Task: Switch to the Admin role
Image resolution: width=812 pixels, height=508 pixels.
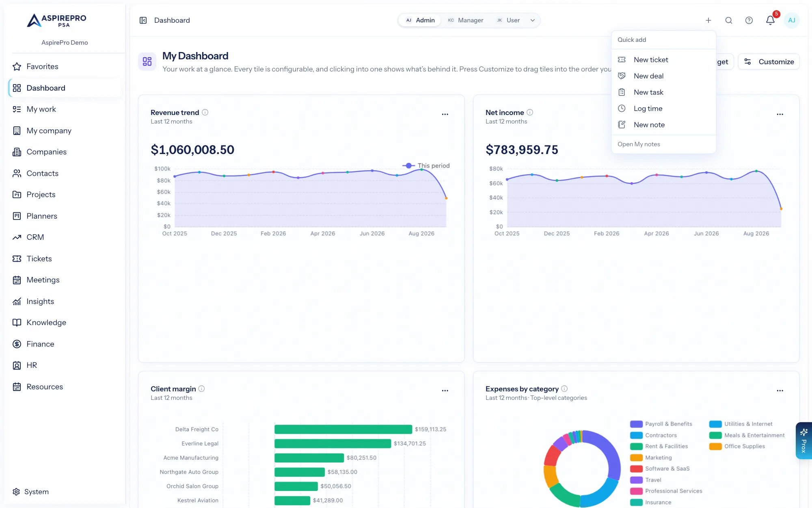Action: (x=420, y=20)
